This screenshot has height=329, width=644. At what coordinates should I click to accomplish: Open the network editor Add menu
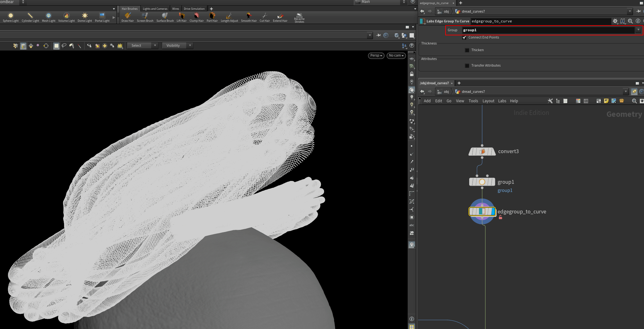pos(427,101)
